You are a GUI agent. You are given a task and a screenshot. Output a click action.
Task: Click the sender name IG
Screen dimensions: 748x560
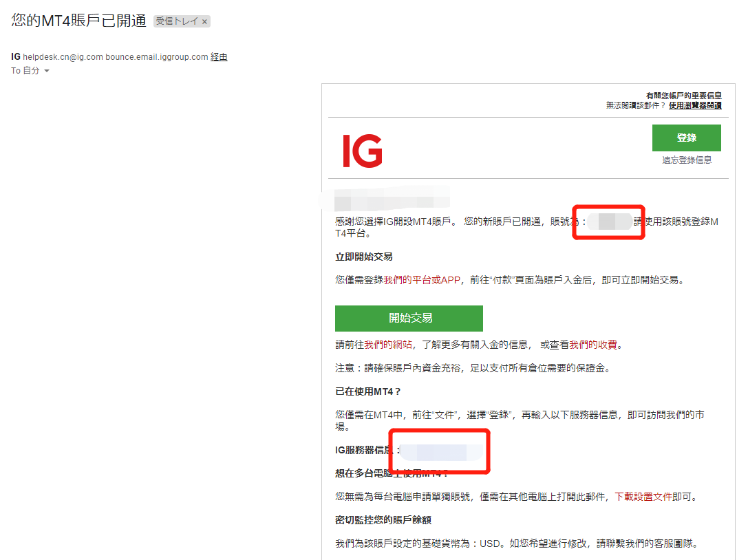16,57
